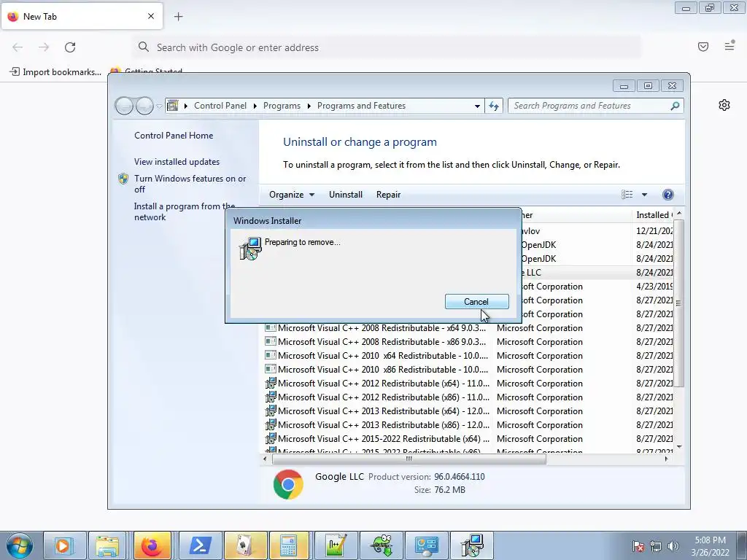Click the Control Panel back button

pyautogui.click(x=124, y=106)
